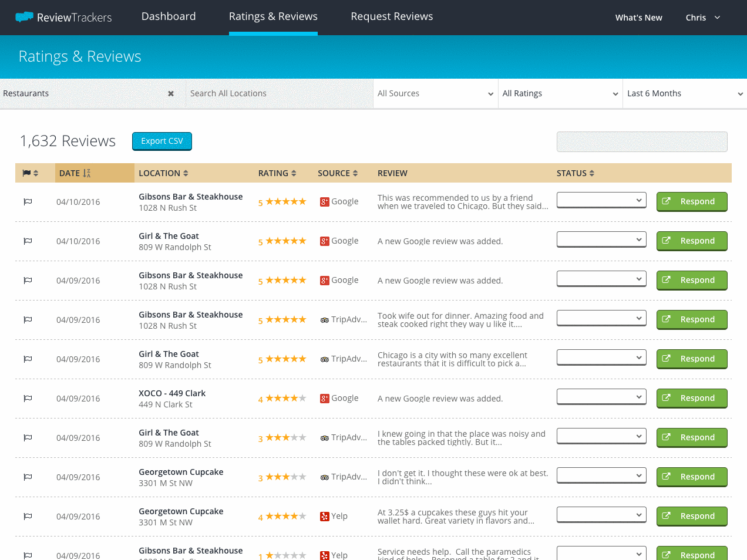Flag the Girl & The Goat 04/10/2016 review
The height and width of the screenshot is (560, 747).
(x=28, y=241)
